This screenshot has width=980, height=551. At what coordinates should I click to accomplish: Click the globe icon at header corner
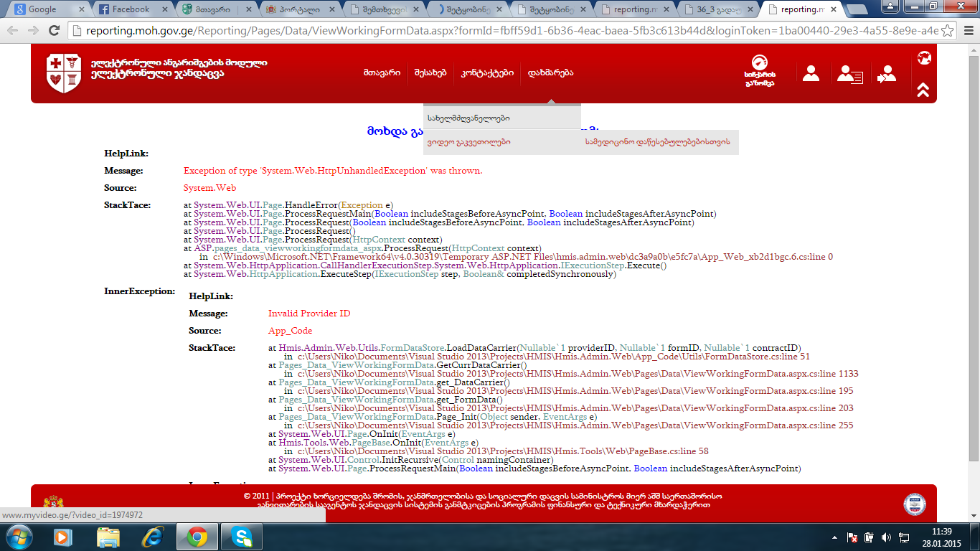click(x=924, y=58)
